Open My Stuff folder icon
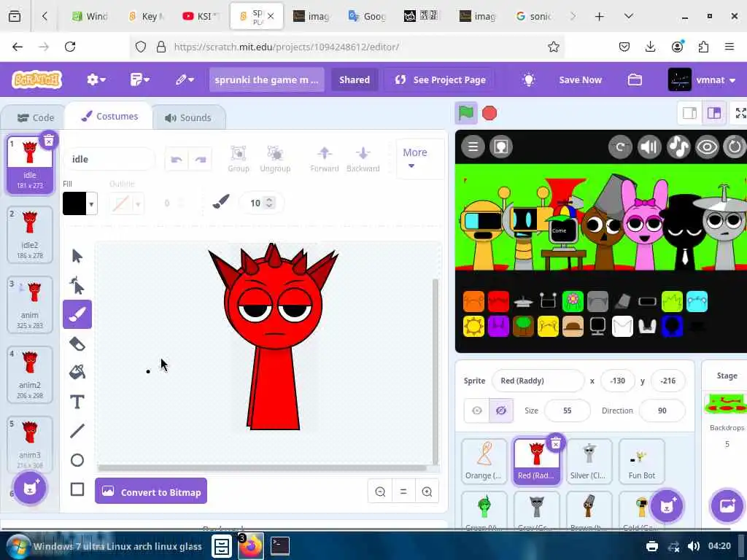Viewport: 747px width, 560px height. click(635, 79)
